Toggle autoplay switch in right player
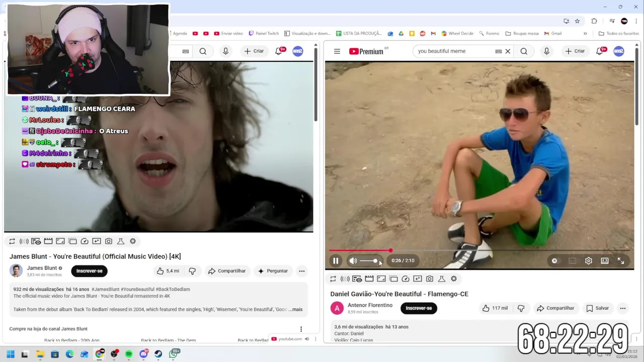Viewport: 644px width, 362px height. click(554, 260)
